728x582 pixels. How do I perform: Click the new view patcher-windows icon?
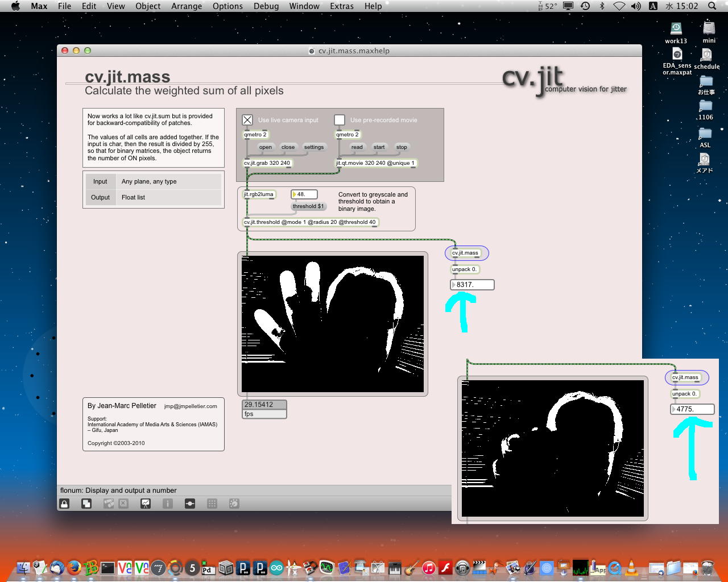tap(86, 504)
